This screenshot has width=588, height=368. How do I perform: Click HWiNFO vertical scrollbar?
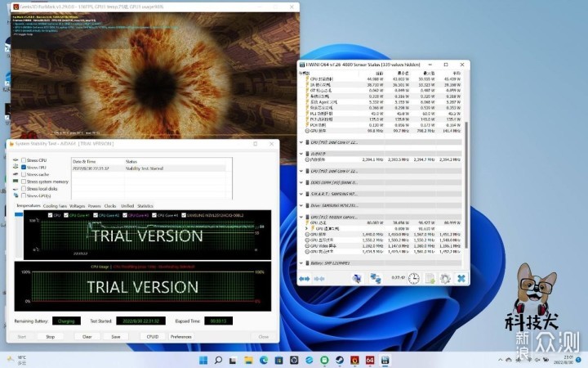(466, 185)
